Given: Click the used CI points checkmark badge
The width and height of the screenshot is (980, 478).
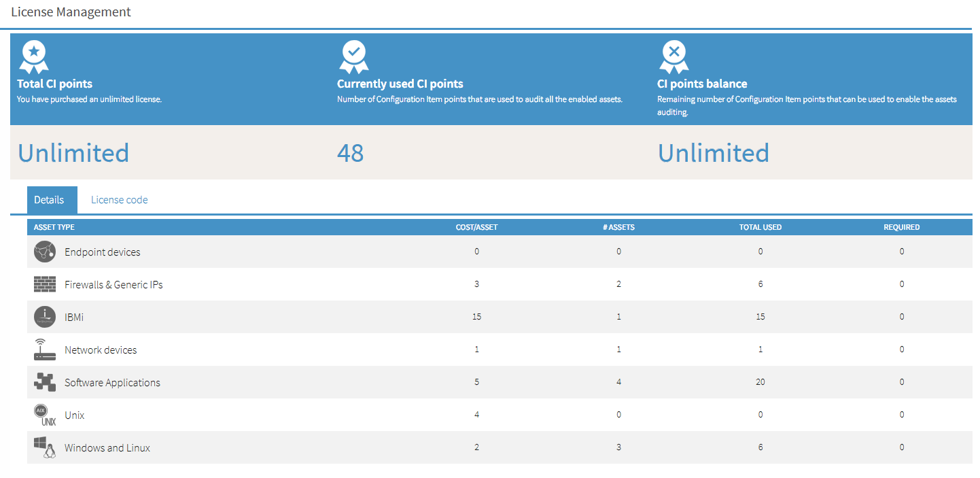Looking at the screenshot, I should point(354,57).
